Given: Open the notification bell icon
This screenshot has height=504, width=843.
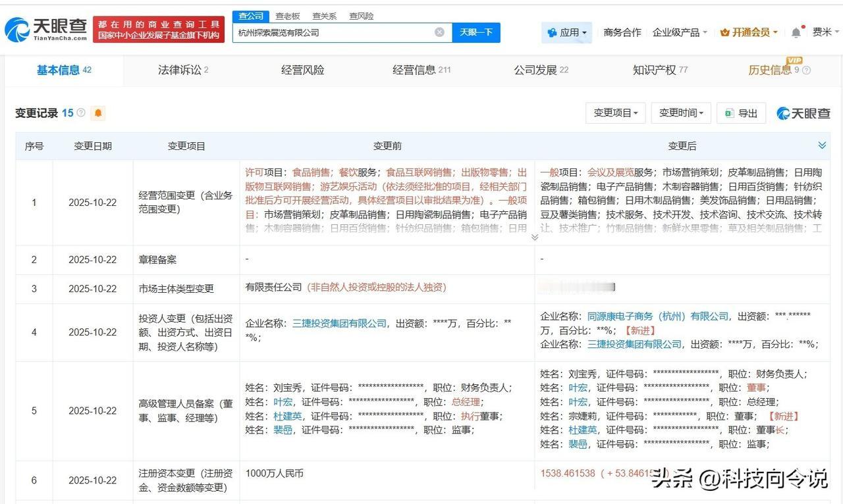Looking at the screenshot, I should (x=795, y=32).
